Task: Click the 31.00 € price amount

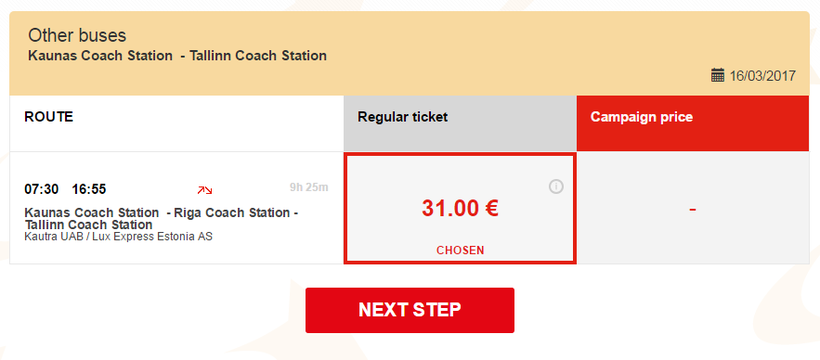Action: pos(460,209)
